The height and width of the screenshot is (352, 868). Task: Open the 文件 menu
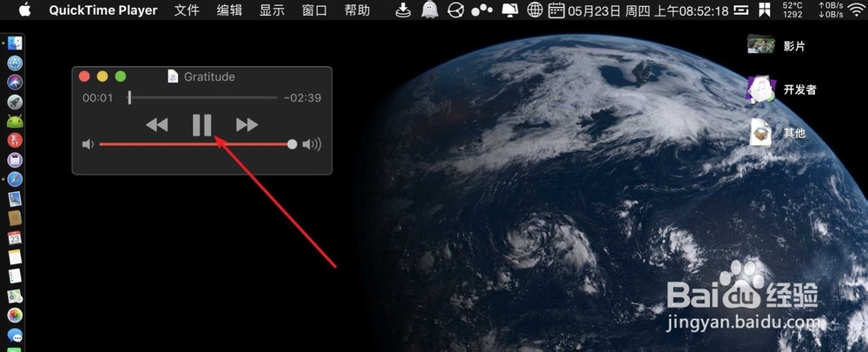(x=187, y=10)
